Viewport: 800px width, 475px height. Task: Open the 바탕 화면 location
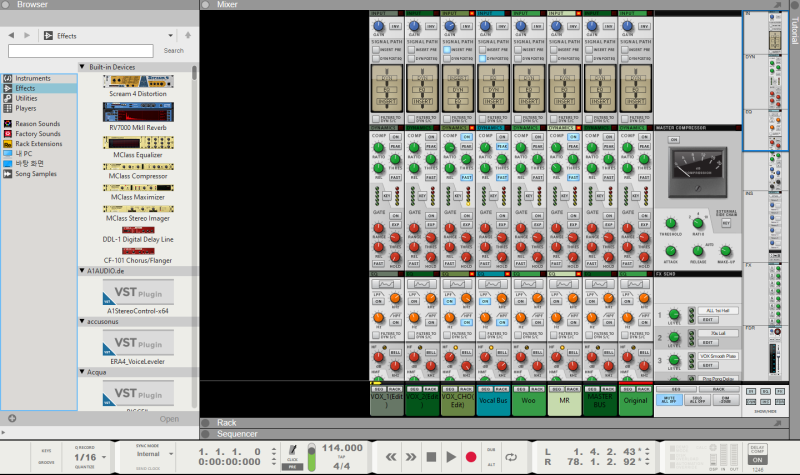point(29,164)
